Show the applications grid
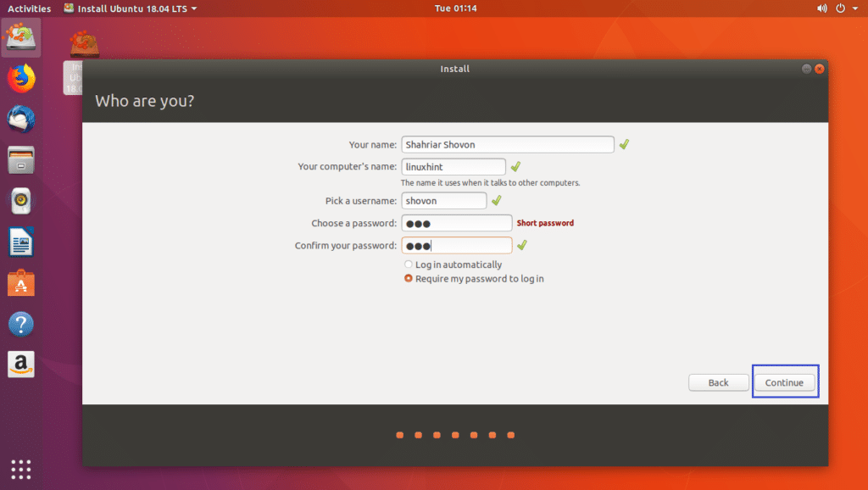This screenshot has height=490, width=868. [20, 469]
